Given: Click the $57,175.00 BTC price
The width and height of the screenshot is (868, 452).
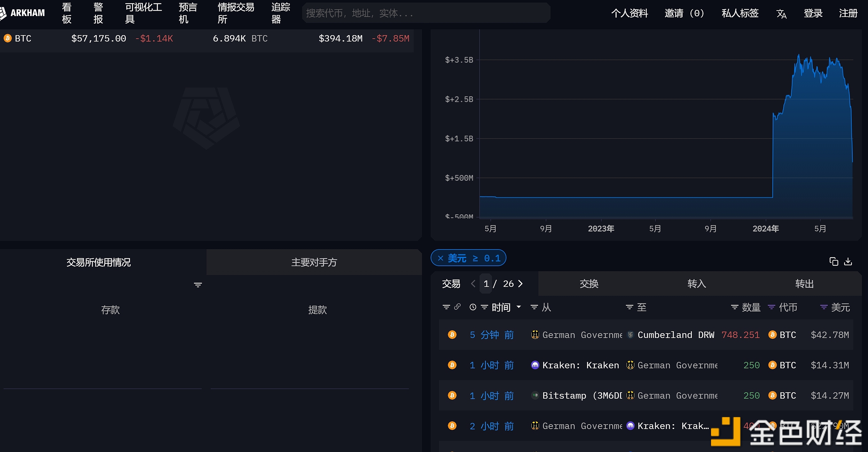Looking at the screenshot, I should 98,38.
